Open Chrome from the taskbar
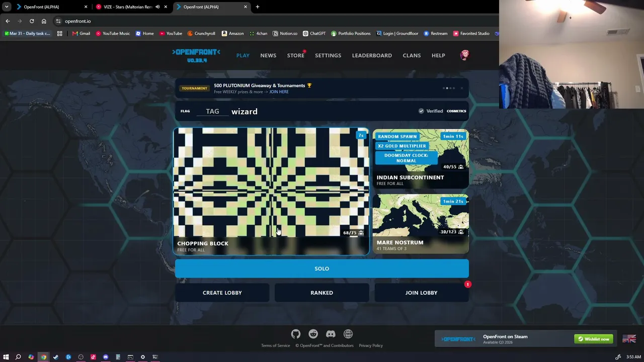Viewport: 644px width, 362px height. point(43,357)
